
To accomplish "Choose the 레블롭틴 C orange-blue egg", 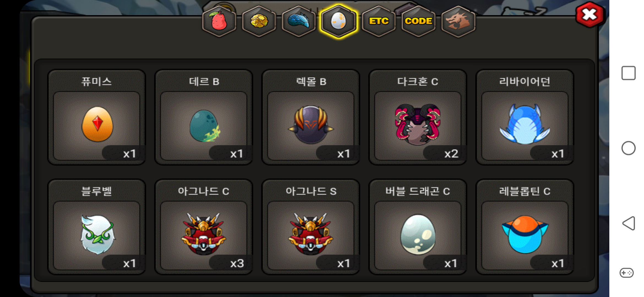I will point(525,227).
